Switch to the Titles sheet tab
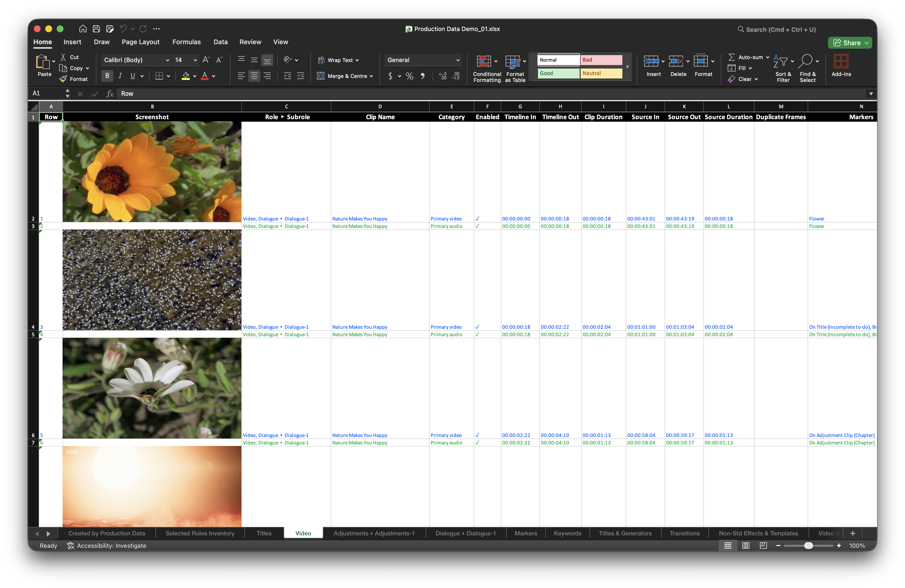This screenshot has width=905, height=588. click(264, 533)
